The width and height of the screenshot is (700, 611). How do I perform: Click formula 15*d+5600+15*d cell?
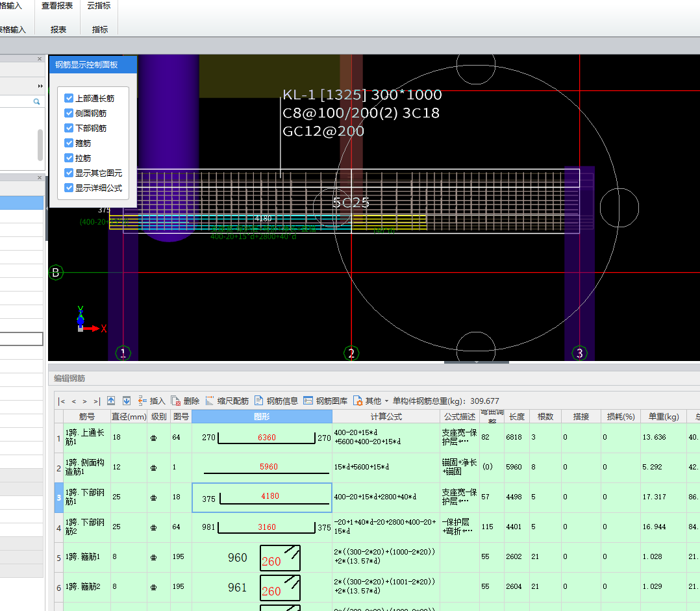(386, 468)
